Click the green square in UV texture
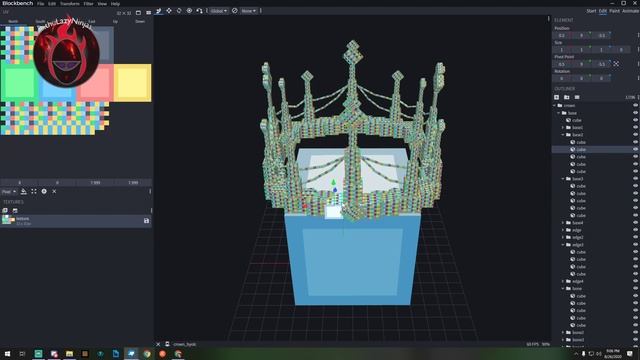640x360 pixels. tap(19, 82)
